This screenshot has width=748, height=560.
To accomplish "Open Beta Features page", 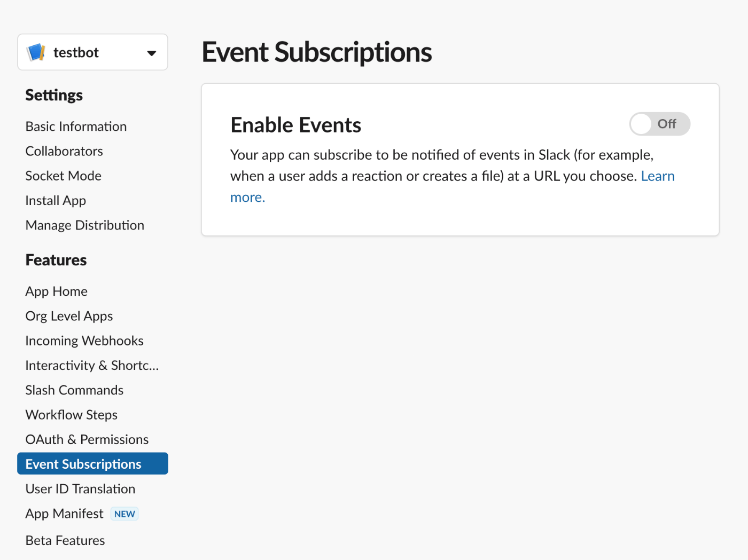I will coord(65,540).
